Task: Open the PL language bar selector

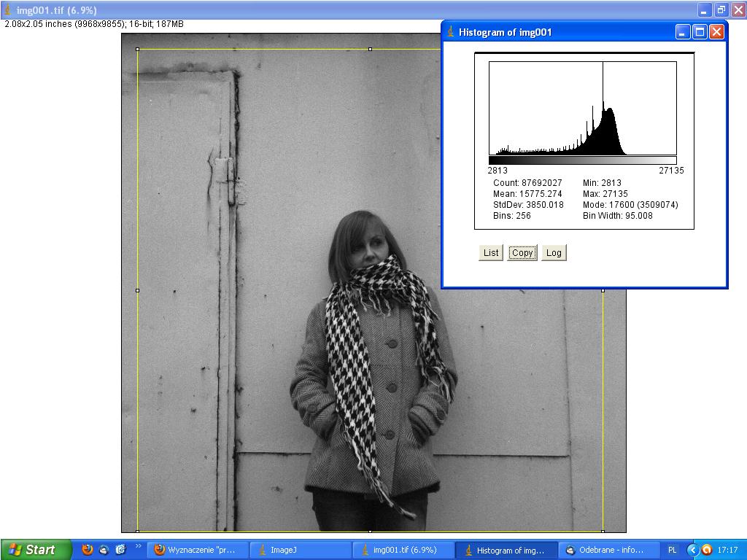Action: pos(672,550)
